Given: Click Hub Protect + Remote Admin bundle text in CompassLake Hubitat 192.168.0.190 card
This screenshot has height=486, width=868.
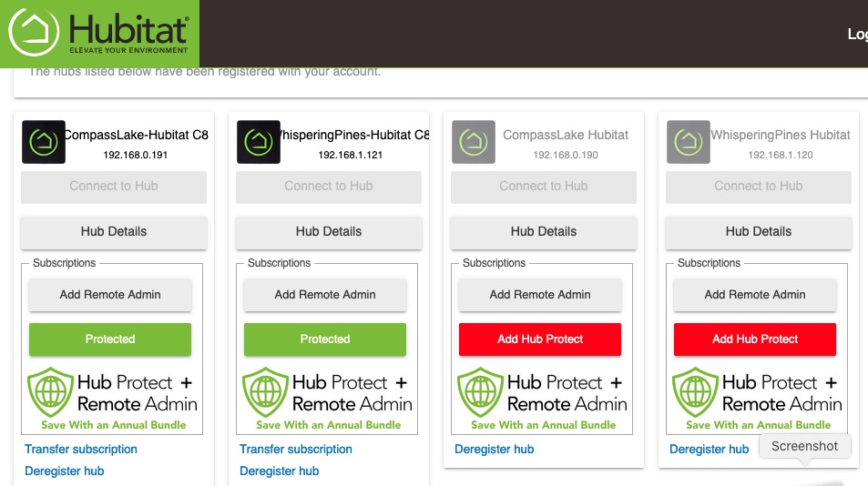Looking at the screenshot, I should pos(567,393).
